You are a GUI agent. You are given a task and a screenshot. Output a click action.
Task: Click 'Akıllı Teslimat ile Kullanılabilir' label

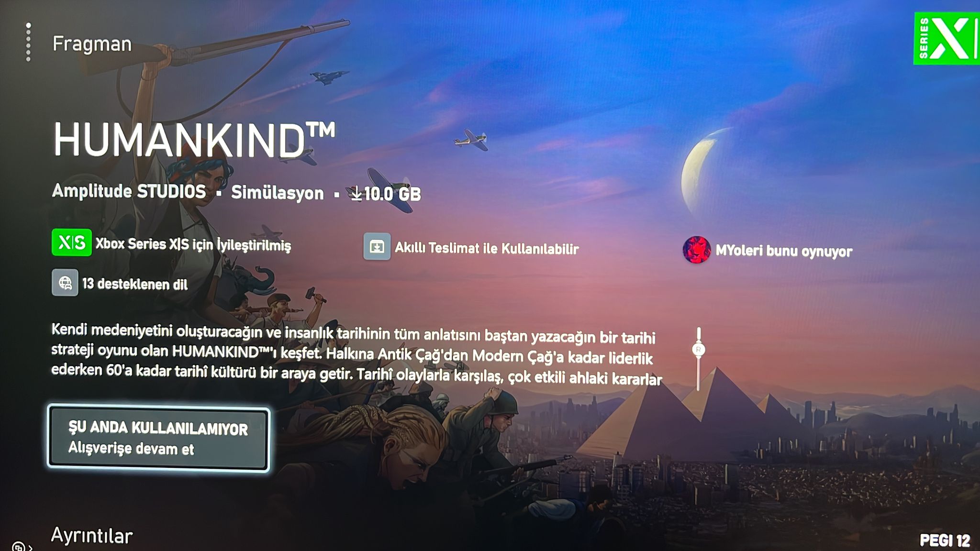pos(487,248)
